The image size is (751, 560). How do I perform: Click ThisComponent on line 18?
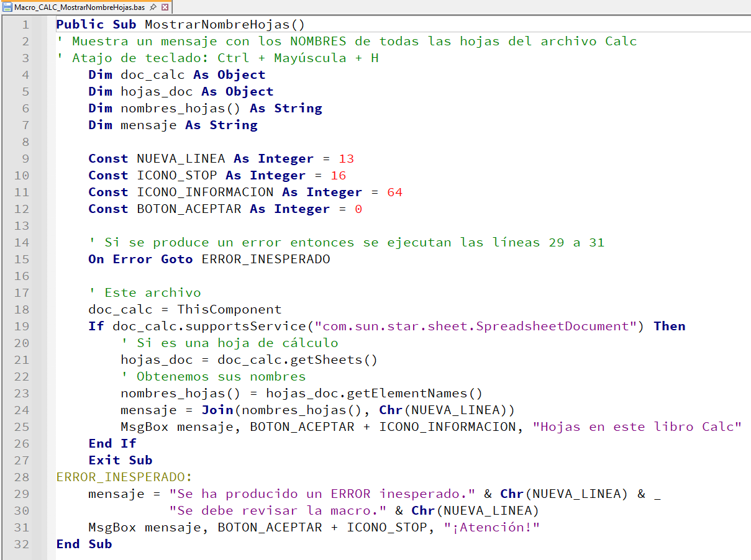click(229, 310)
